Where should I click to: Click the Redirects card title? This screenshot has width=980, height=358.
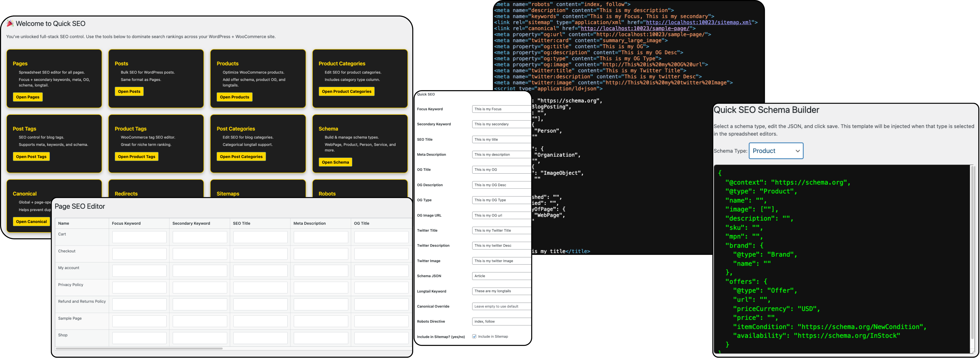coord(126,194)
